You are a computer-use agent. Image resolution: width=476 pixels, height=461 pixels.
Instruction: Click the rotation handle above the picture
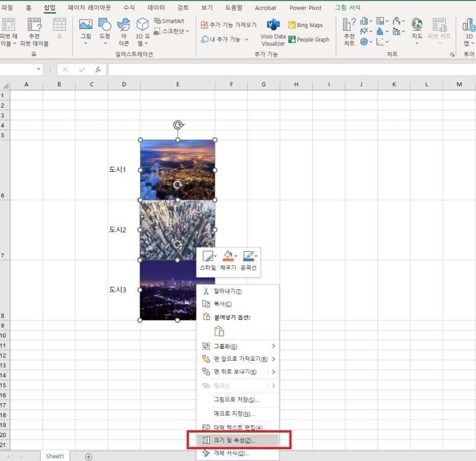point(179,125)
